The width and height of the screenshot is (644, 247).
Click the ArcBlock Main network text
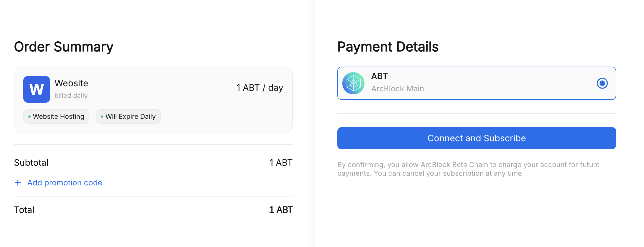[398, 89]
